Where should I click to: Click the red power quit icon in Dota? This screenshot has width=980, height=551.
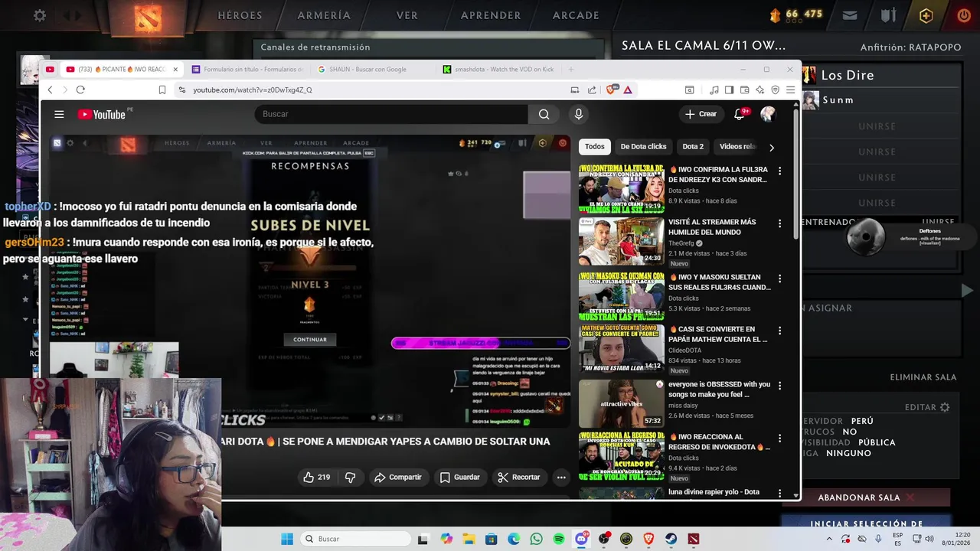pyautogui.click(x=964, y=15)
